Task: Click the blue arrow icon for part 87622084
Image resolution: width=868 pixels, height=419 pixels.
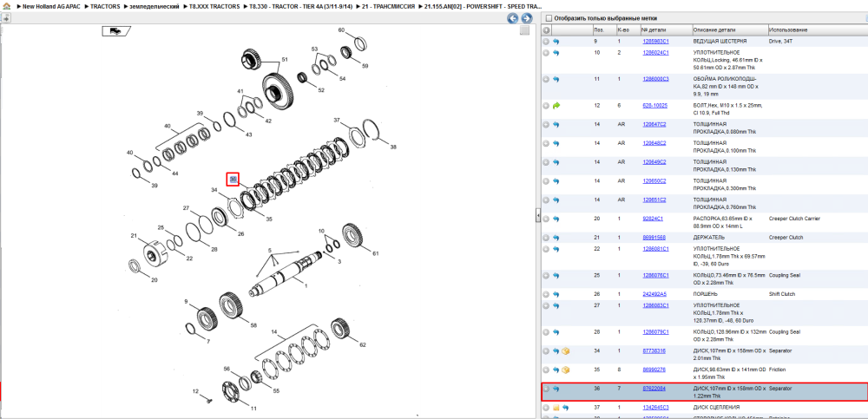Action: click(556, 389)
